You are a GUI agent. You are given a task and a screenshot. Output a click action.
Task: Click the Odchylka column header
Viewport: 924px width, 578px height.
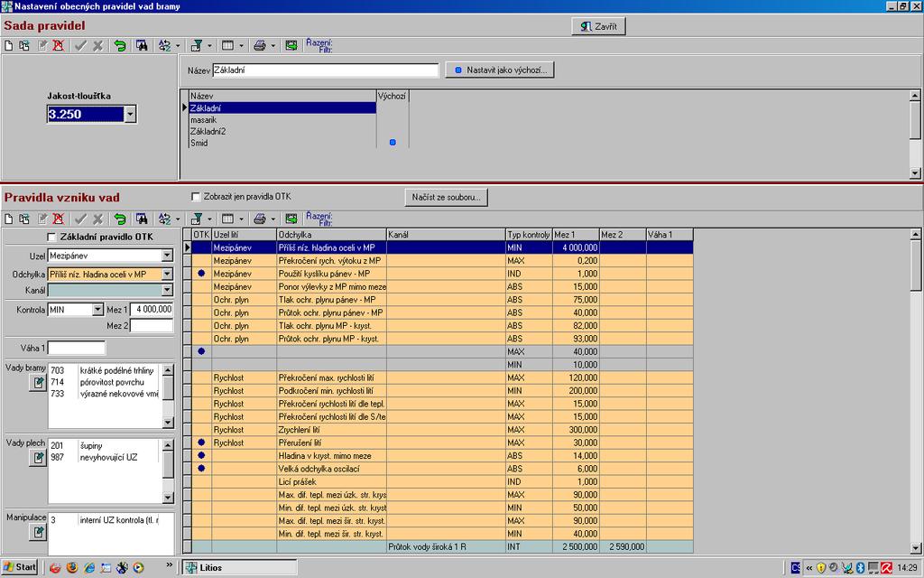(x=332, y=235)
